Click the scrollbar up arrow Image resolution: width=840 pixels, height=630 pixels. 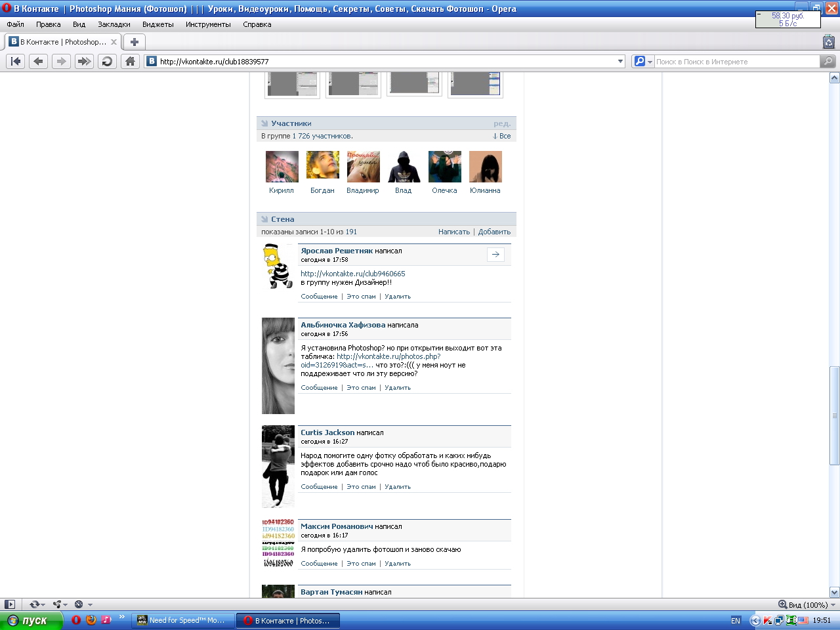point(835,78)
